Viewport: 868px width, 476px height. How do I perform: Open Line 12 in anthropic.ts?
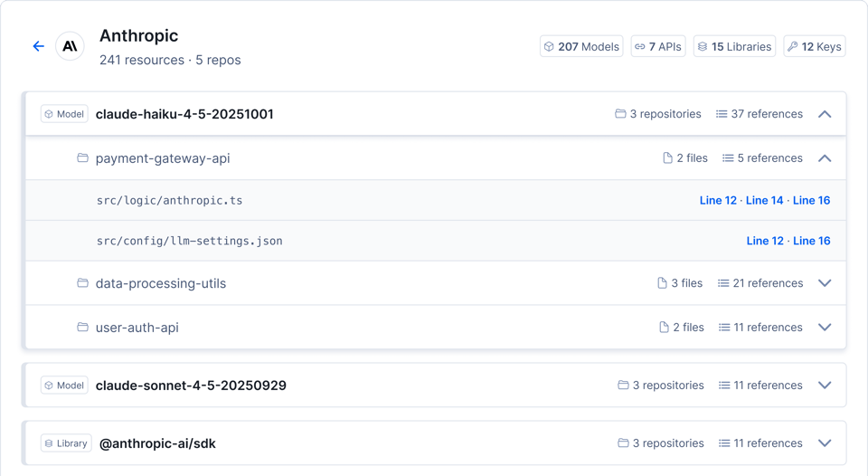(x=718, y=201)
